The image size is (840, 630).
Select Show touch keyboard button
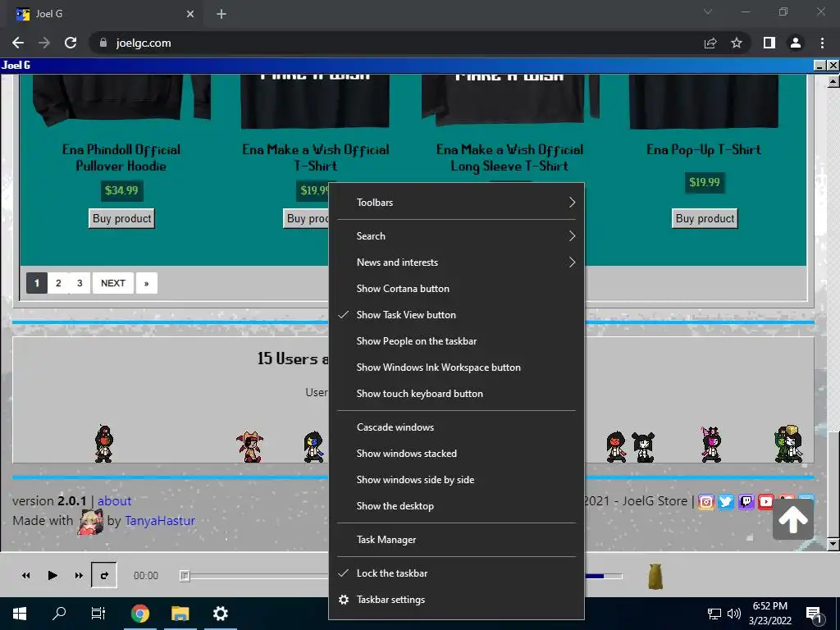[456, 394]
